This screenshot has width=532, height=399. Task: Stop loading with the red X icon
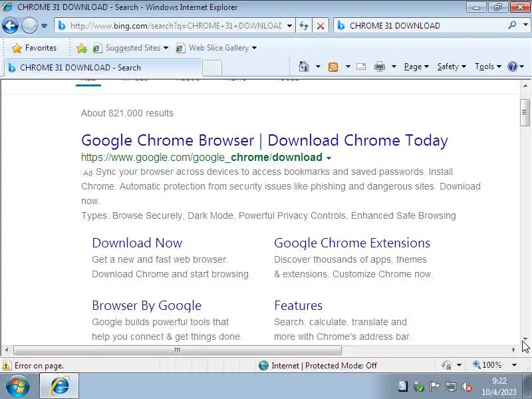[321, 26]
